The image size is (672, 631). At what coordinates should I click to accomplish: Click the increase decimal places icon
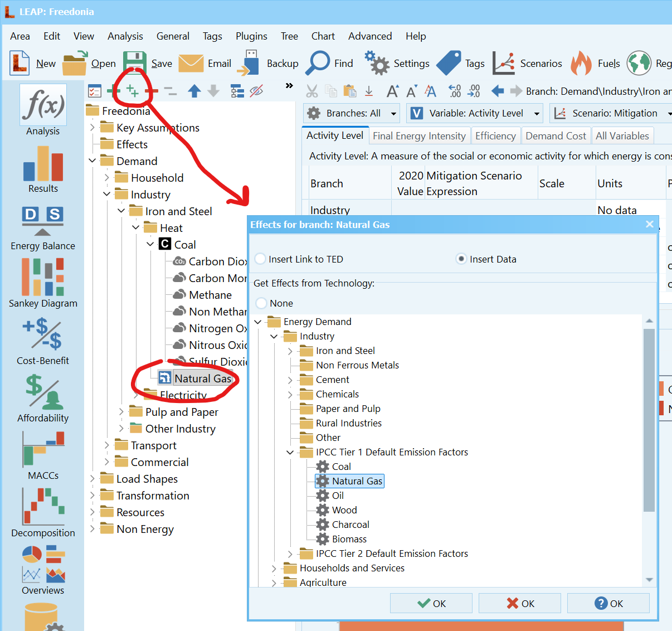pos(455,91)
